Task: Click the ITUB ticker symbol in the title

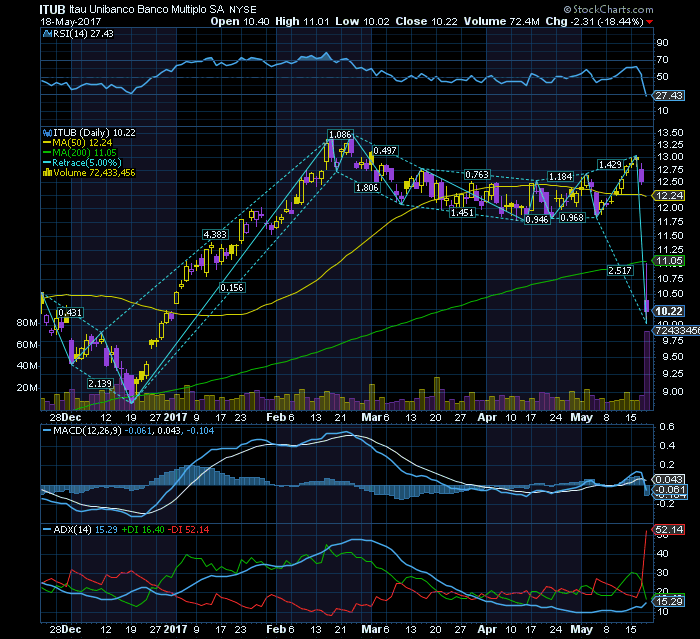Action: (52, 9)
